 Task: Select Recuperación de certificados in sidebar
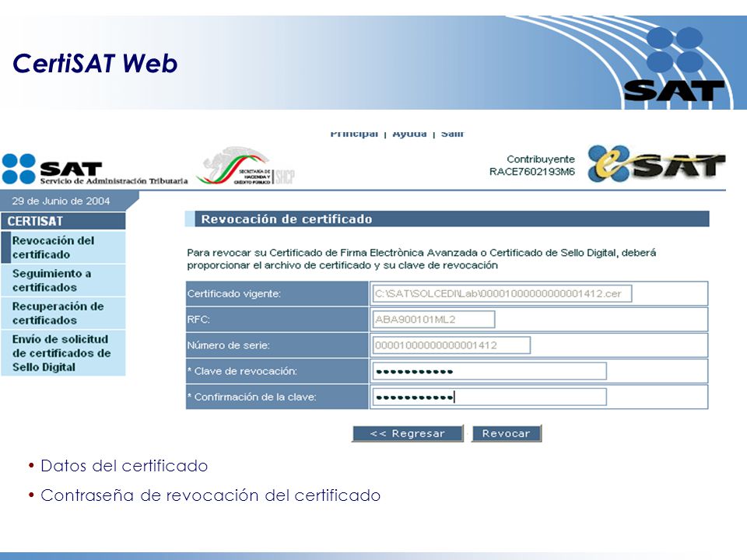click(63, 313)
